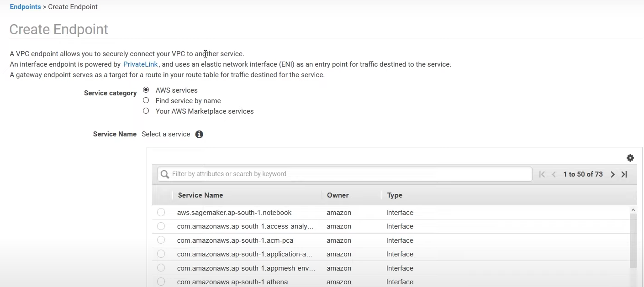This screenshot has height=287, width=644.
Task: Select the application-a... service radio button
Action: [161, 254]
